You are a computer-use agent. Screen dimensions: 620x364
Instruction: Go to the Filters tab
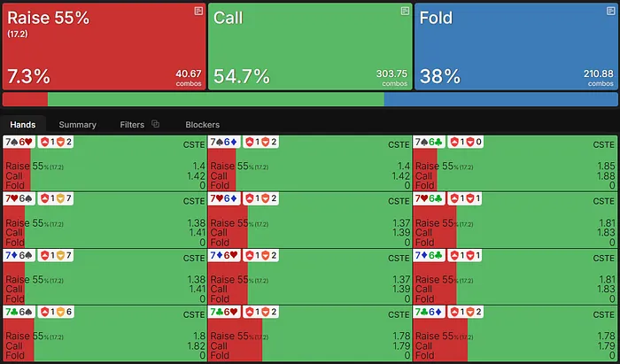(x=132, y=125)
